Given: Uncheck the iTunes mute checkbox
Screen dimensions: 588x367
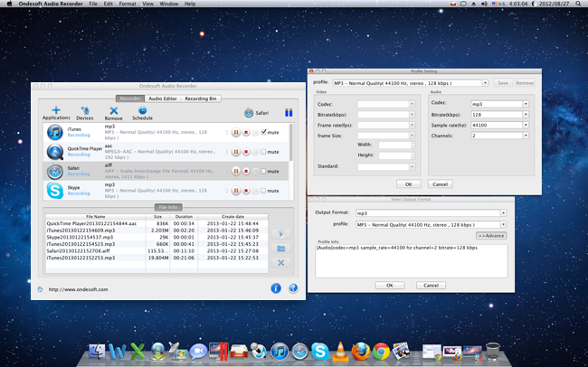Looking at the screenshot, I should 263,132.
